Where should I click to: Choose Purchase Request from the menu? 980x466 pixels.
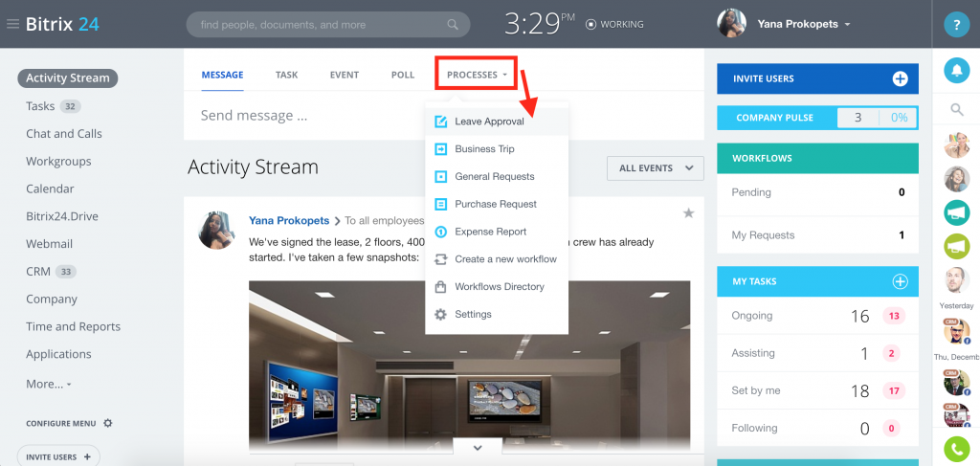pos(497,204)
